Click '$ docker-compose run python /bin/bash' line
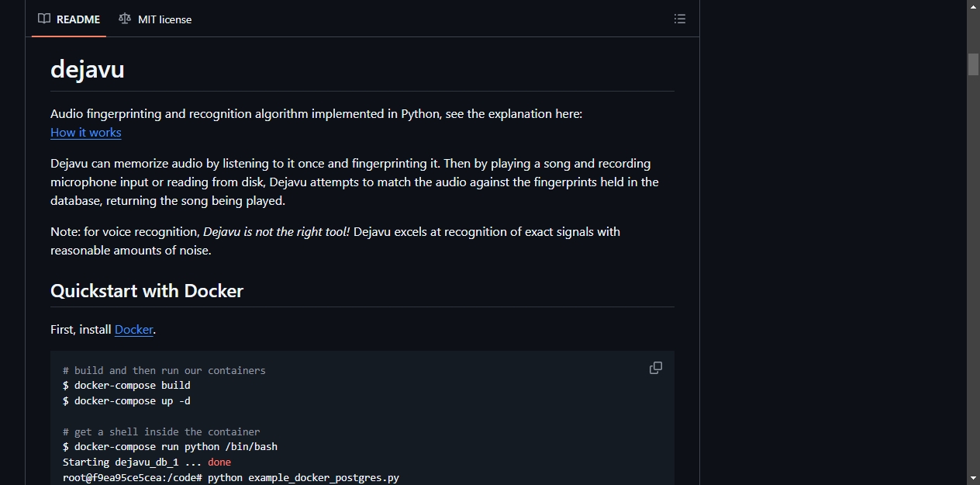Image resolution: width=980 pixels, height=485 pixels. [x=170, y=446]
